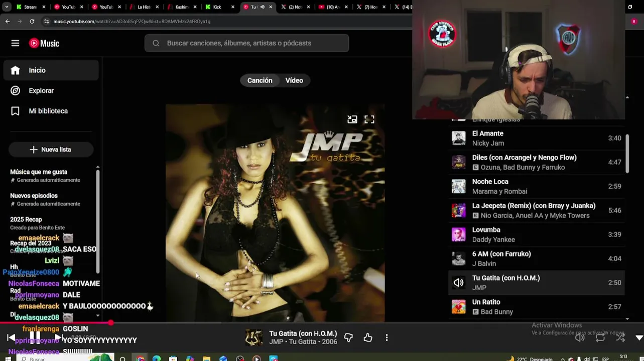Open more options three-dot menu in player bar
Screen dimensions: 644x361
point(387,337)
